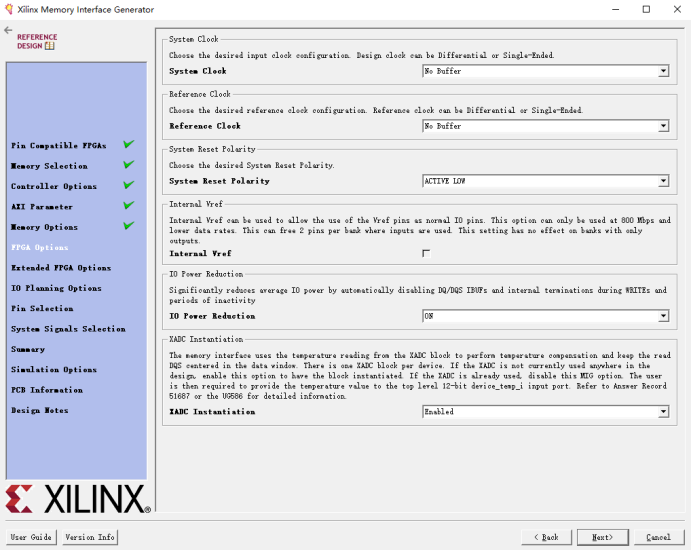Click the Xilinx lightbulb title bar icon
This screenshot has width=695, height=555.
pos(9,9)
